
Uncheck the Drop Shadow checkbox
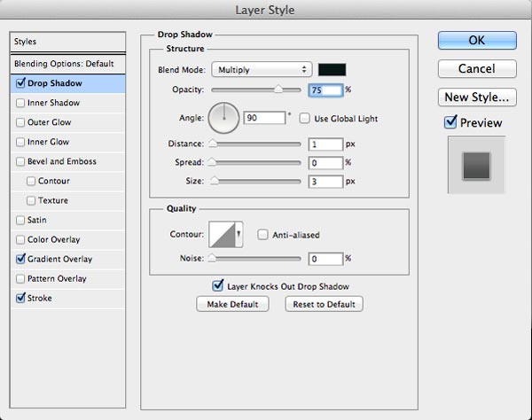[20, 83]
